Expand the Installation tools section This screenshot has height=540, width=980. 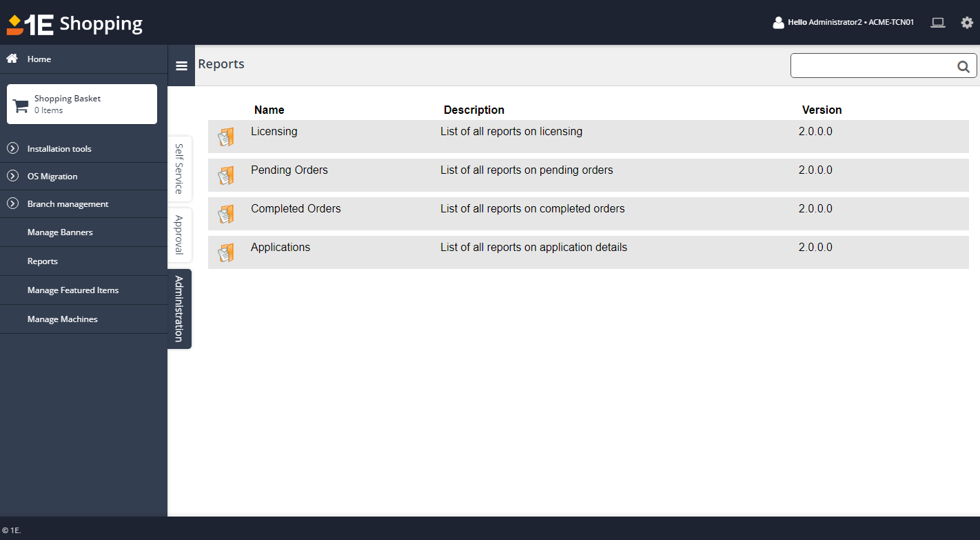coord(59,149)
